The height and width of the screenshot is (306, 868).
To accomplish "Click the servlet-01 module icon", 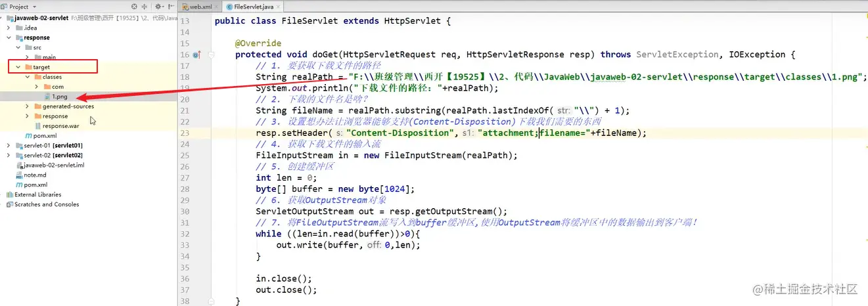I will click(x=18, y=145).
